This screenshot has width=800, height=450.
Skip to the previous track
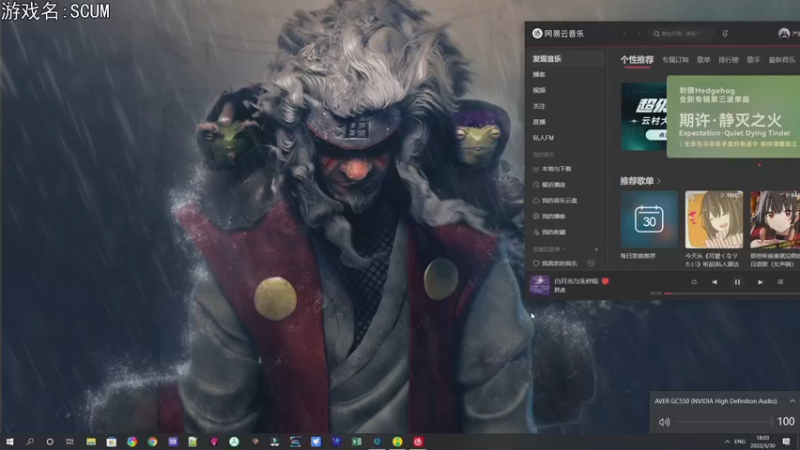pyautogui.click(x=714, y=282)
